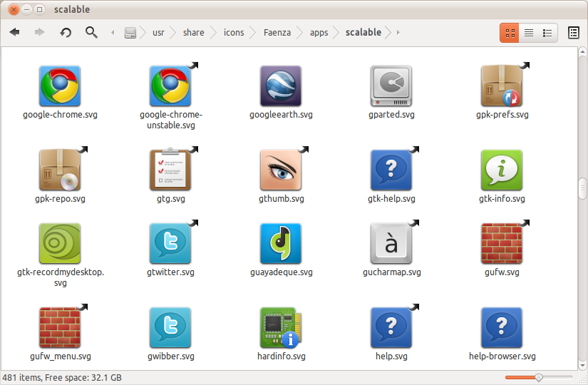Select the gtk-recordmydesktop.svg icon
Viewport: 588px width, 385px height.
pyautogui.click(x=60, y=244)
